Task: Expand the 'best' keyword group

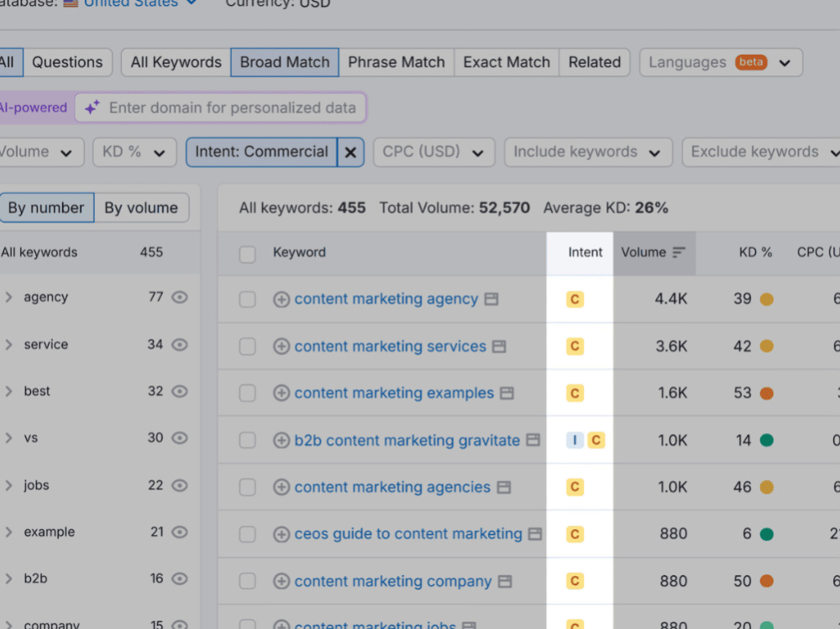Action: point(8,391)
